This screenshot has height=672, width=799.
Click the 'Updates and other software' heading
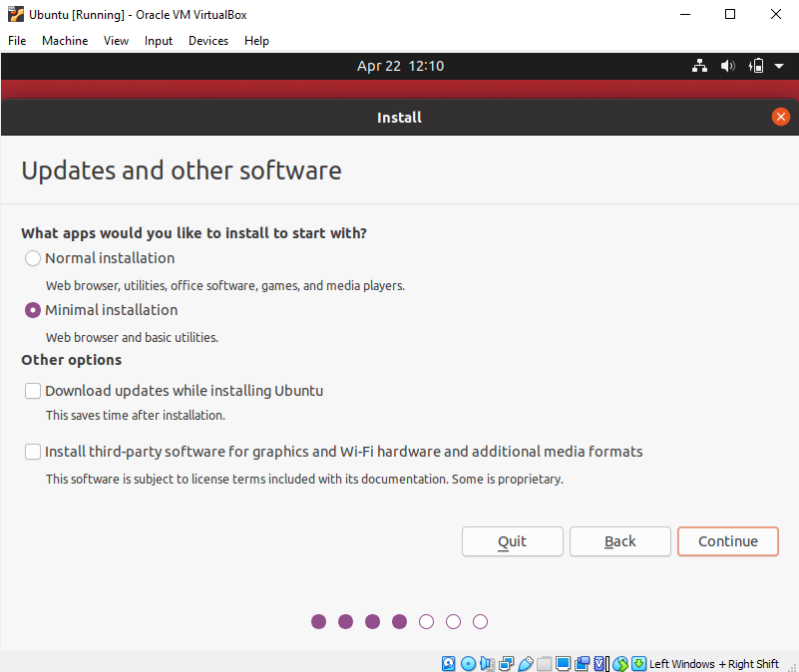pyautogui.click(x=182, y=170)
